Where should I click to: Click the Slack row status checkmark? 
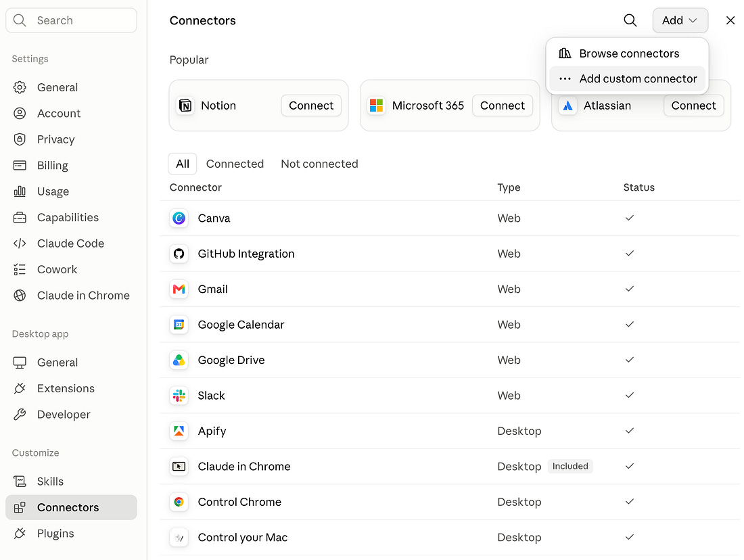(630, 396)
